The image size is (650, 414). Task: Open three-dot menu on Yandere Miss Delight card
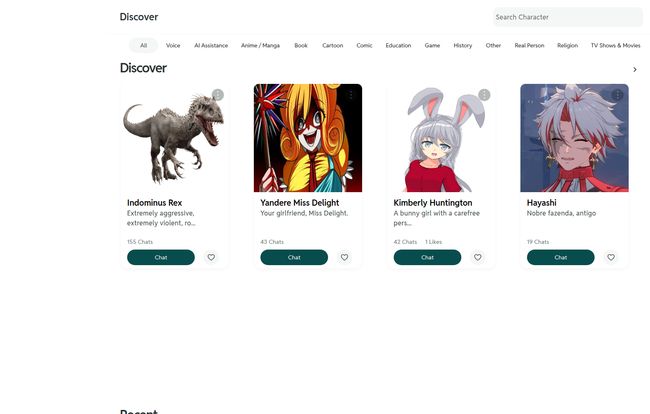click(351, 95)
